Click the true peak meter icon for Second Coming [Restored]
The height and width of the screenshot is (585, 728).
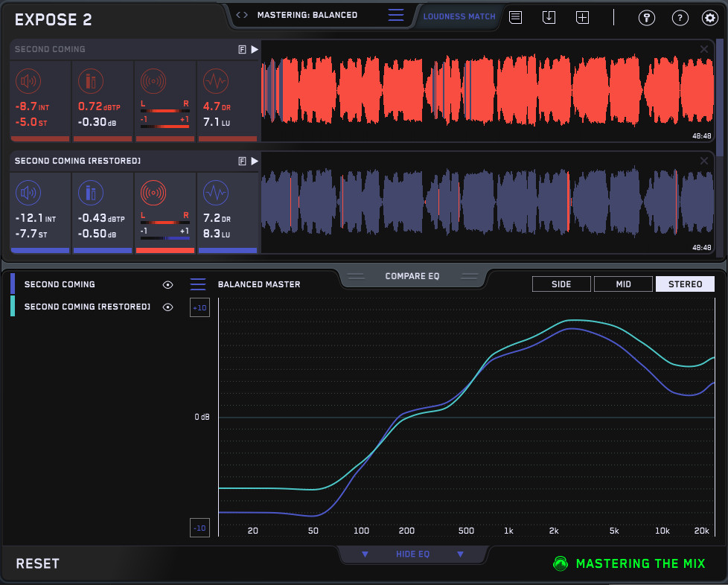tap(91, 194)
